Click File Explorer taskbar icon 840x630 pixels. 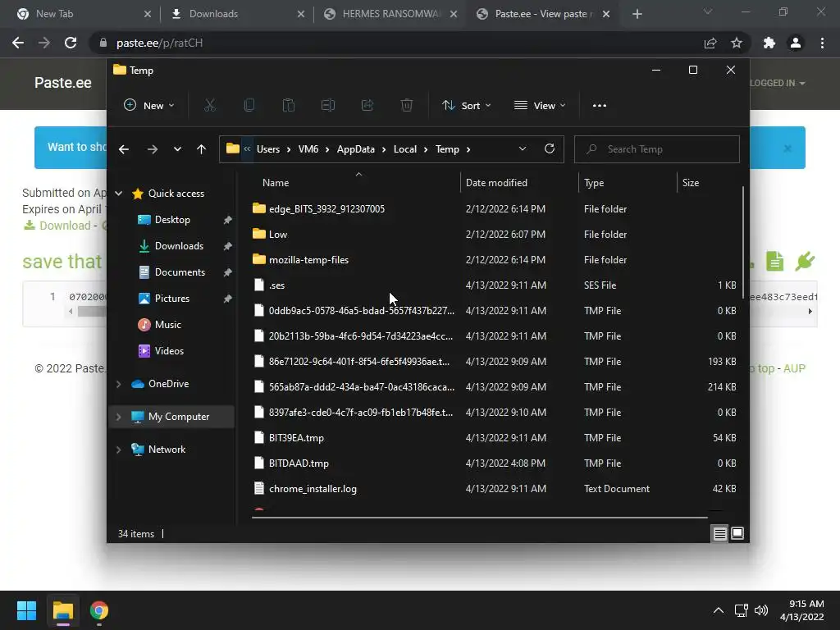coord(62,610)
